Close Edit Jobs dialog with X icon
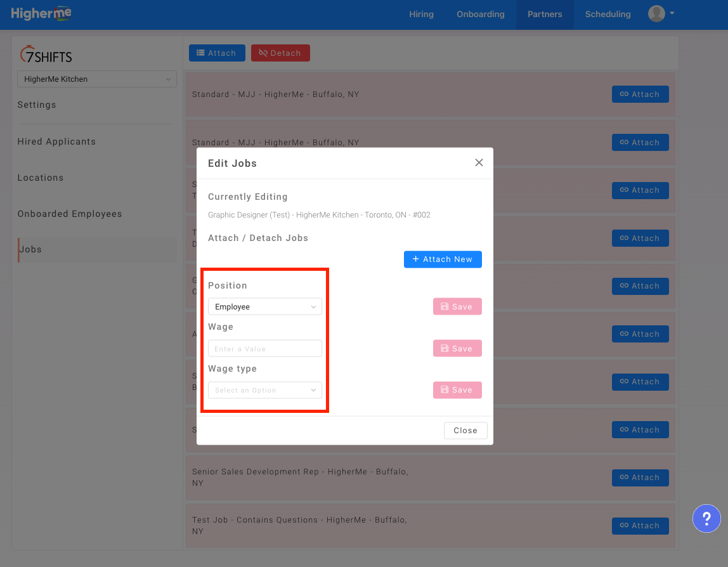728x567 pixels. coord(479,162)
